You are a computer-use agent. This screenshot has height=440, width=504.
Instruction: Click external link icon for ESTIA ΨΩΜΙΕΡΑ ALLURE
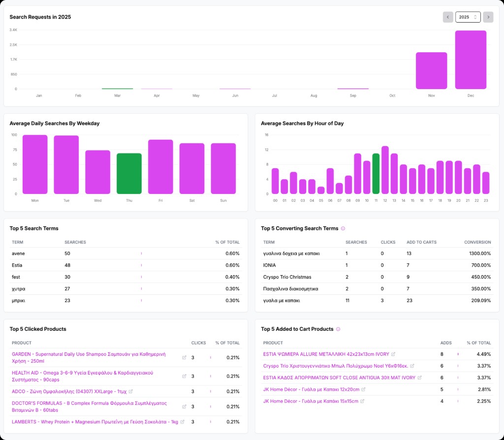pyautogui.click(x=393, y=354)
